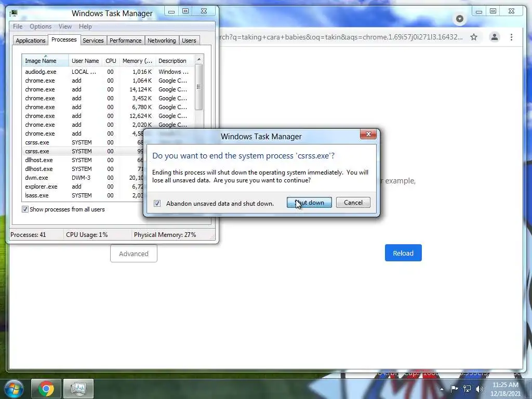The width and height of the screenshot is (532, 399).
Task: Select chrome.exe using 14,124 K memory
Action: (x=108, y=89)
